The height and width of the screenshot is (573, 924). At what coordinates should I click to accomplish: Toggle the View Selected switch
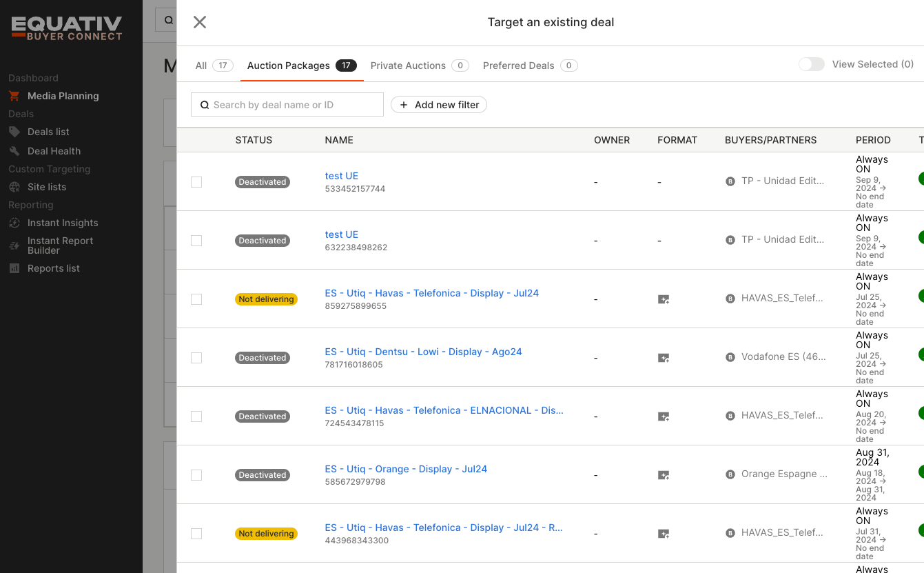pyautogui.click(x=811, y=64)
